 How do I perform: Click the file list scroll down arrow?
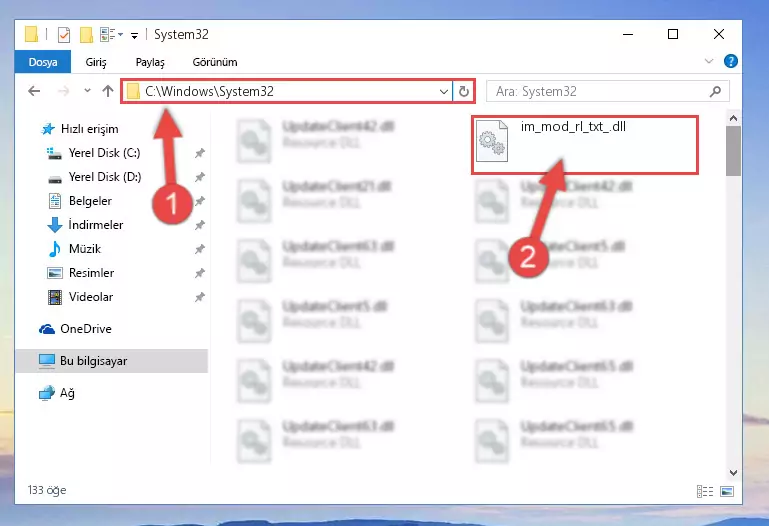click(733, 473)
